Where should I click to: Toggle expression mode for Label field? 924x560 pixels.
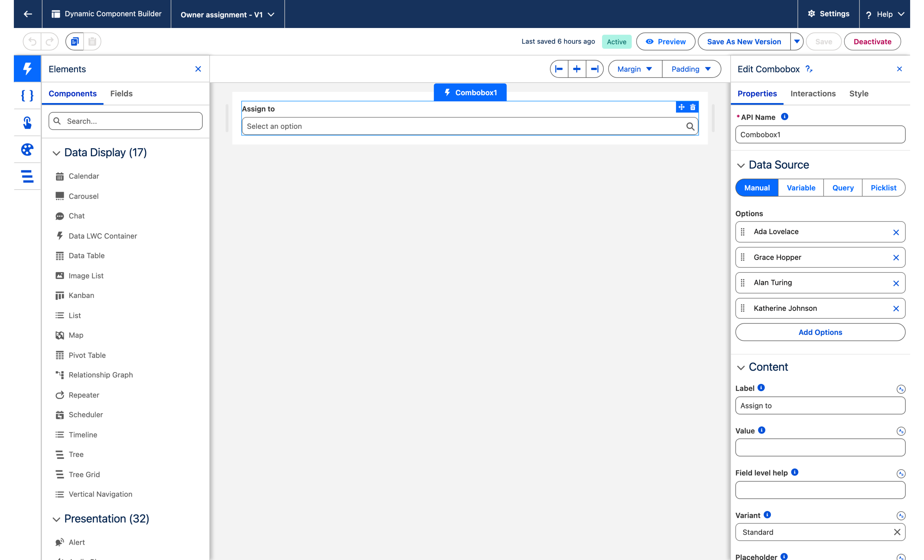pos(901,389)
